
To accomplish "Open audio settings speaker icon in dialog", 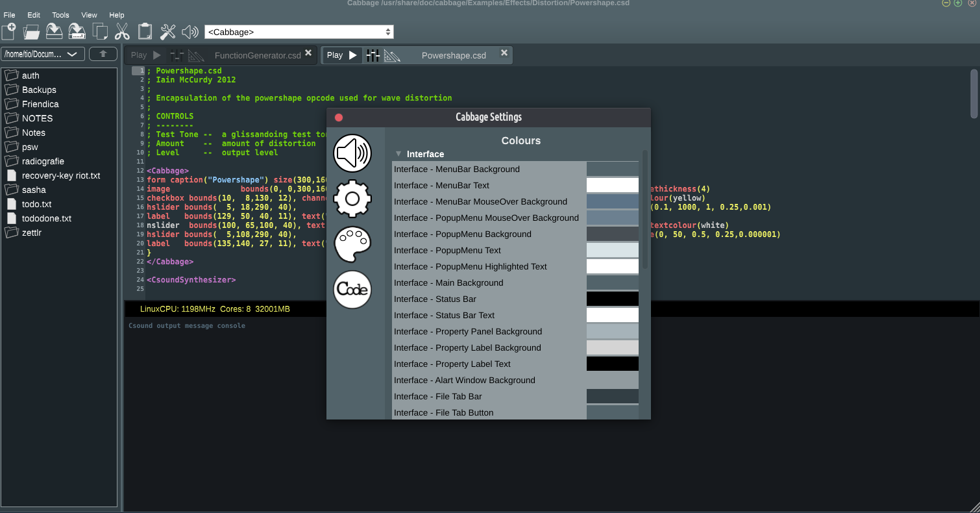I will click(352, 154).
